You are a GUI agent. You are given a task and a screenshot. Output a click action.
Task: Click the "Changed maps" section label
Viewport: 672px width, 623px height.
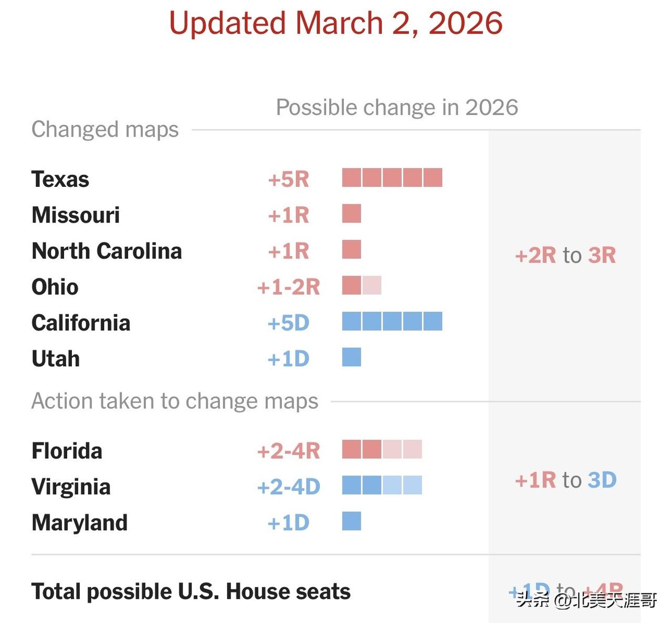[105, 129]
